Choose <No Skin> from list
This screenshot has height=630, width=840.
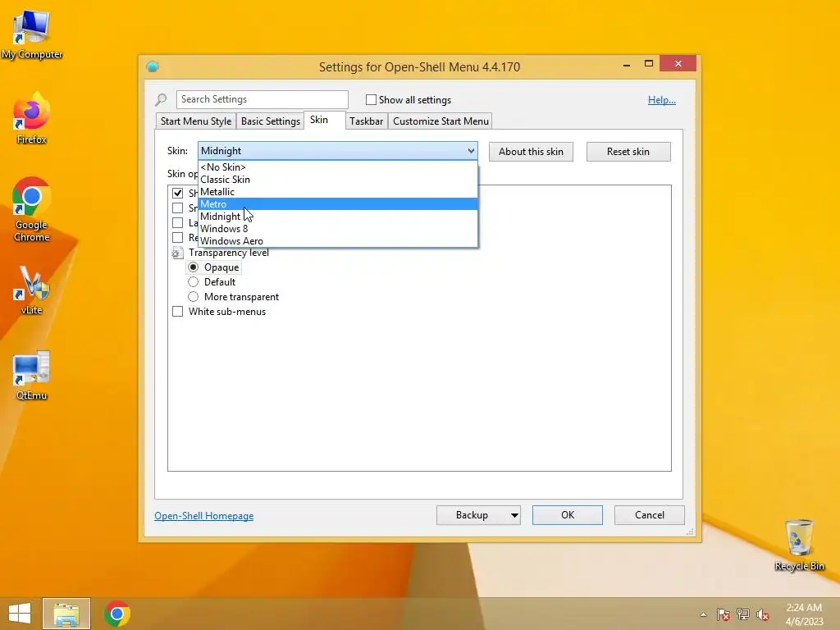[x=337, y=167]
